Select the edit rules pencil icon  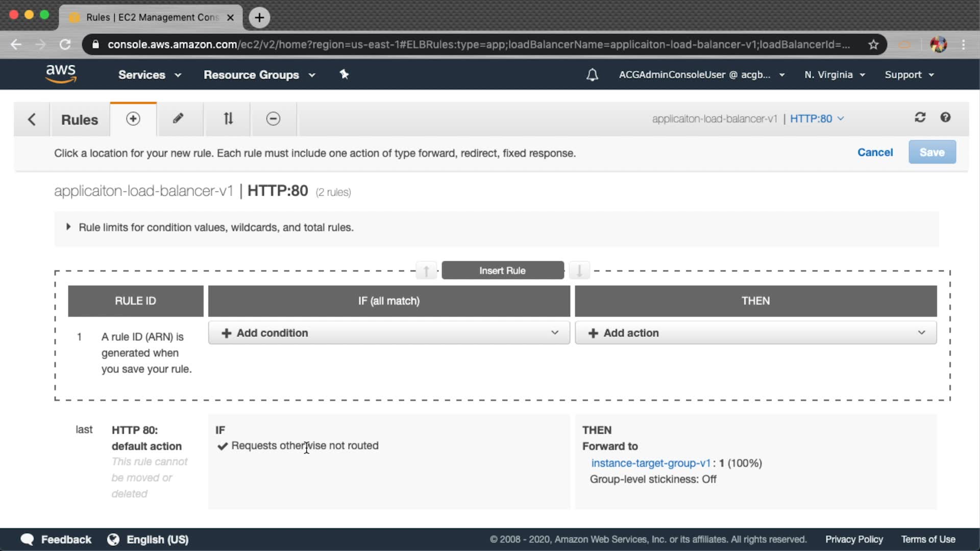[178, 119]
